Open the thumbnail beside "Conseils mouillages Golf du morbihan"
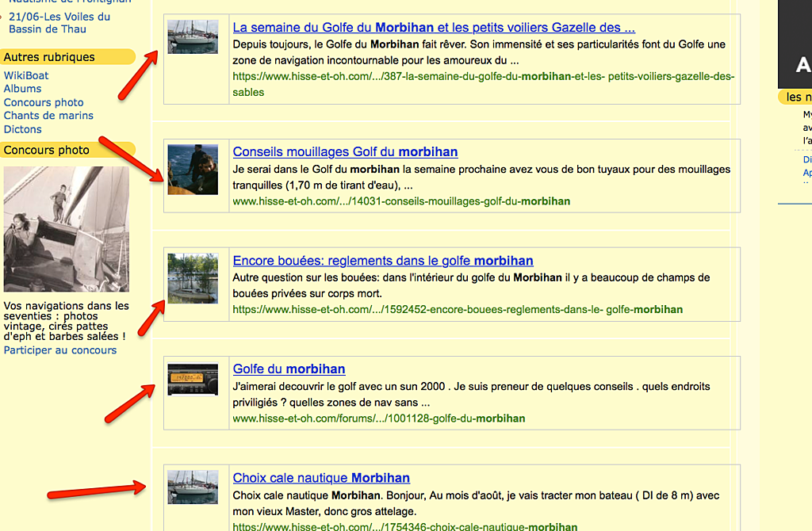Screen dimensions: 812x531 tap(193, 170)
